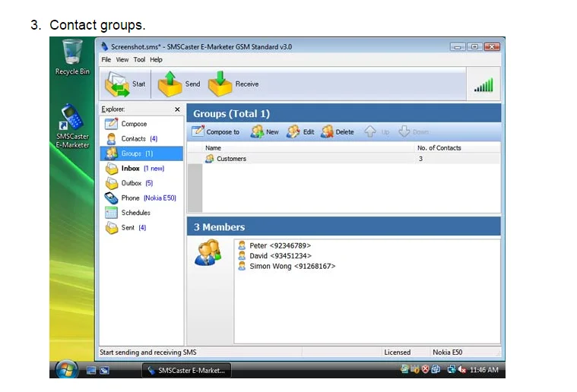
Task: Click the muted volume tray icon
Action: click(x=461, y=369)
